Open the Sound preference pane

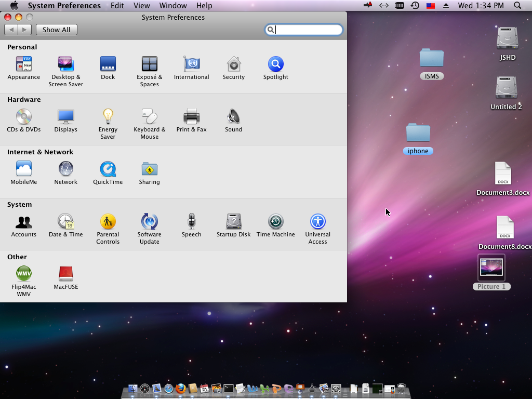click(x=233, y=121)
